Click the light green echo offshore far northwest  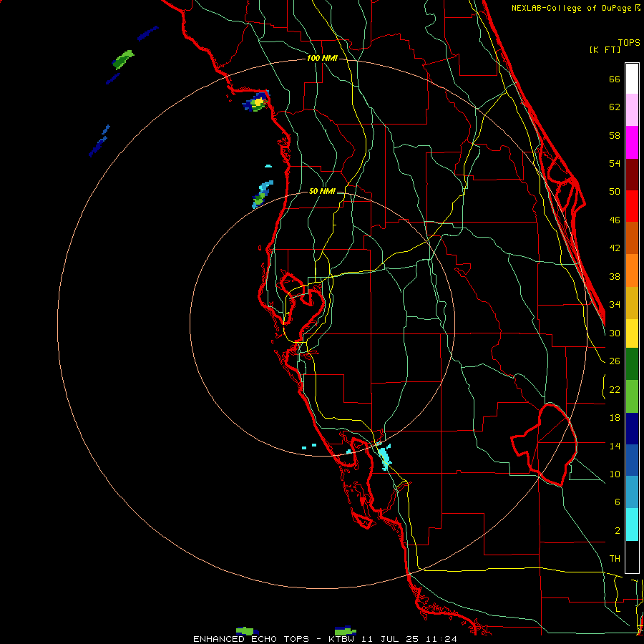(123, 59)
